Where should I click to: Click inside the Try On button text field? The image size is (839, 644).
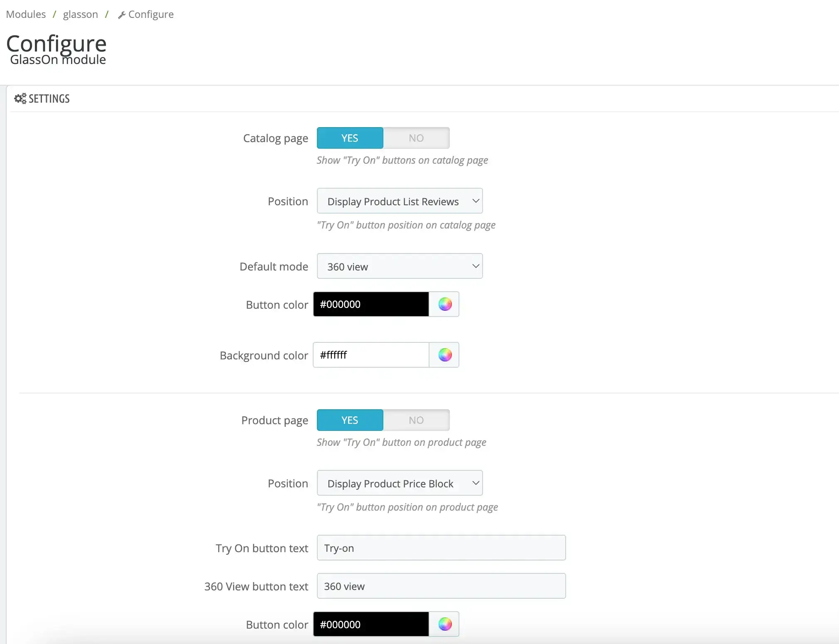tap(441, 548)
